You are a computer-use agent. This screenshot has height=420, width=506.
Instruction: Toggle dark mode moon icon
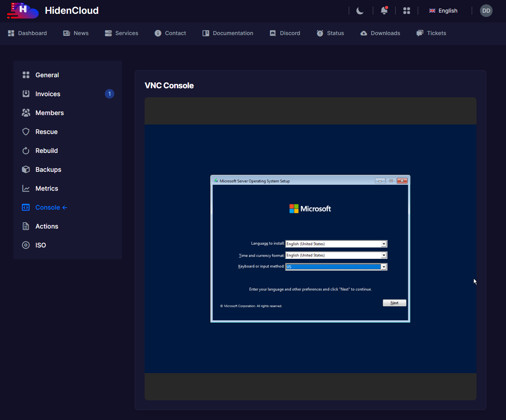[x=360, y=11]
